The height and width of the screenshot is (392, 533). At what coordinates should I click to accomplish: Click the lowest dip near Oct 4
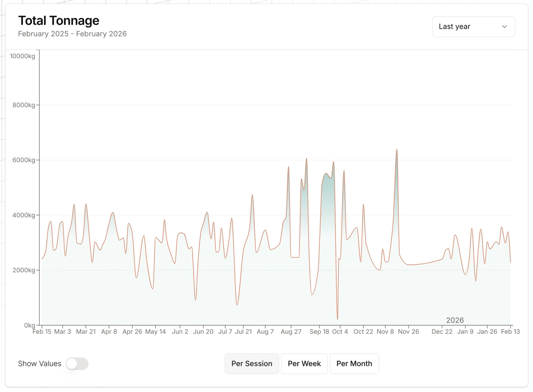tap(337, 319)
